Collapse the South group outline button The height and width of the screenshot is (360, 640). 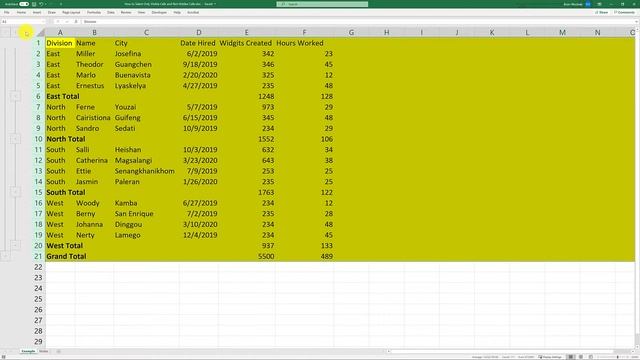click(15, 192)
